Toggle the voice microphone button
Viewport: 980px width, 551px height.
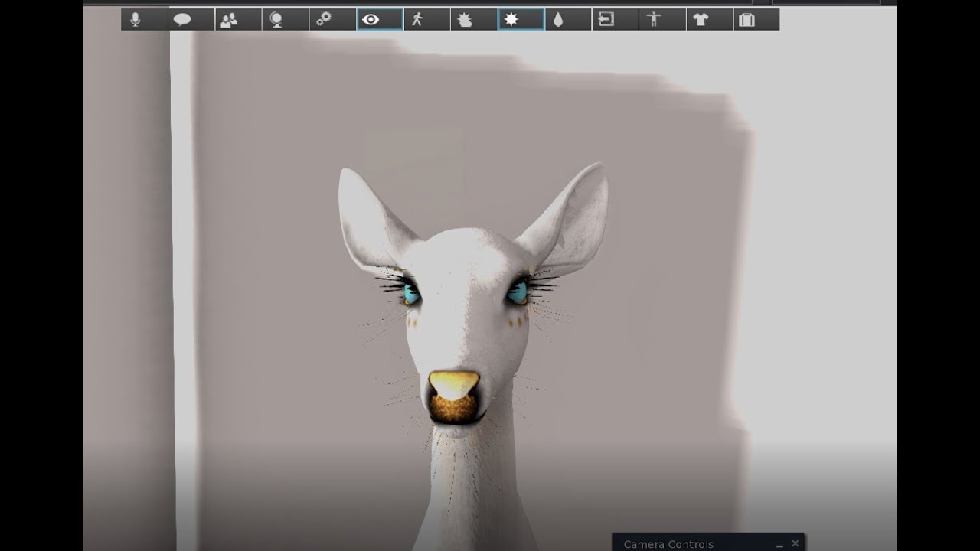tap(144, 20)
